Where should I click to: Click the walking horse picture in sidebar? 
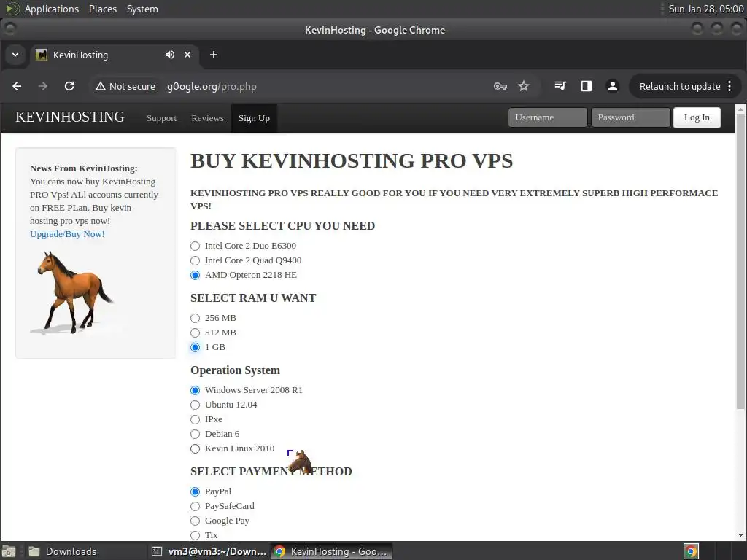coord(72,292)
